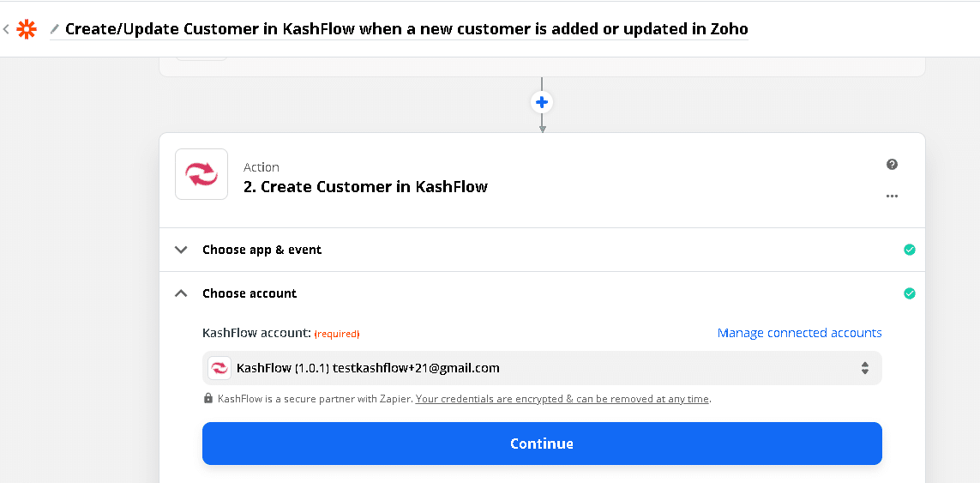Click the pencil icon to rename the Zap
The image size is (980, 483).
pos(55,29)
